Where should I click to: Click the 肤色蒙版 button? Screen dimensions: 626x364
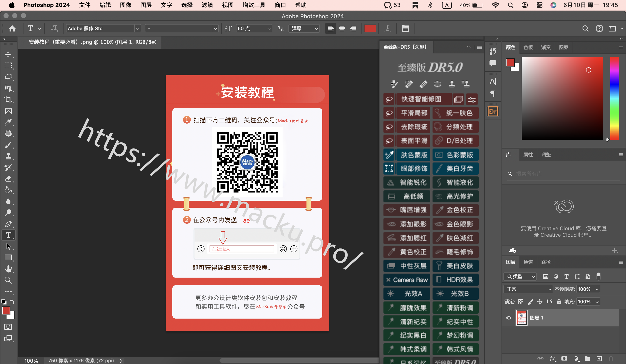(413, 155)
